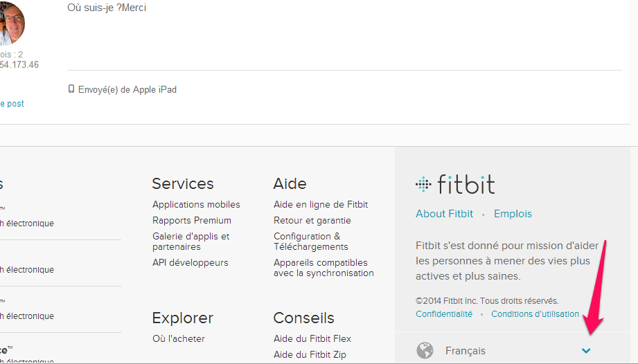Image resolution: width=638 pixels, height=364 pixels.
Task: Open Conditions d'utilisation link
Action: click(x=535, y=314)
